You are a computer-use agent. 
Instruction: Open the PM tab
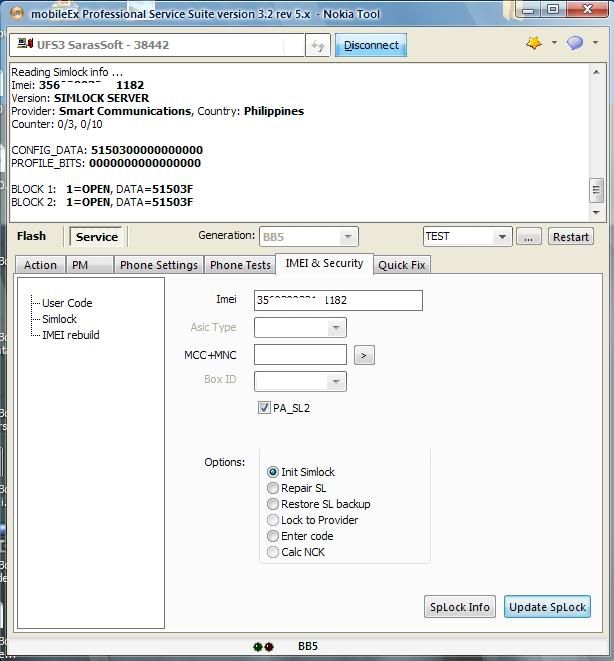(x=90, y=265)
